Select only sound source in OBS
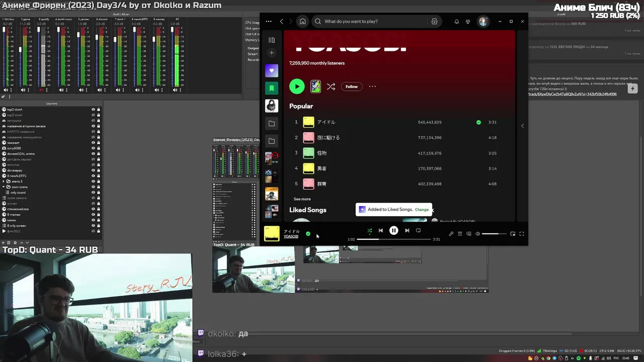Screen dimensions: 644x362 click(18, 193)
